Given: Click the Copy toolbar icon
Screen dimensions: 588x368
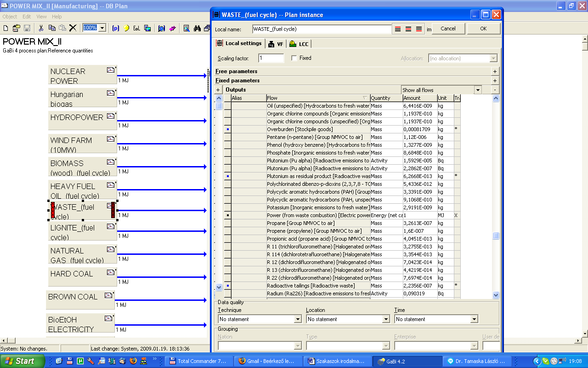Looking at the screenshot, I should coord(52,28).
